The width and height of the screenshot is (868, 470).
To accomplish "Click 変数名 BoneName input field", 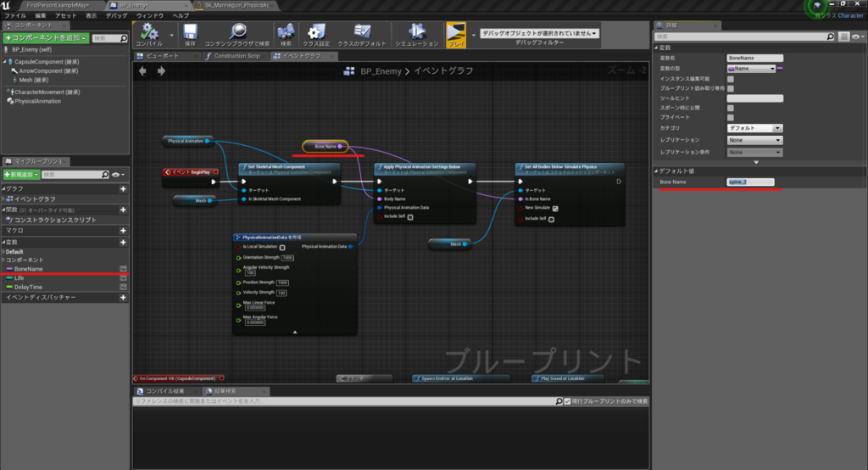I will [x=755, y=58].
